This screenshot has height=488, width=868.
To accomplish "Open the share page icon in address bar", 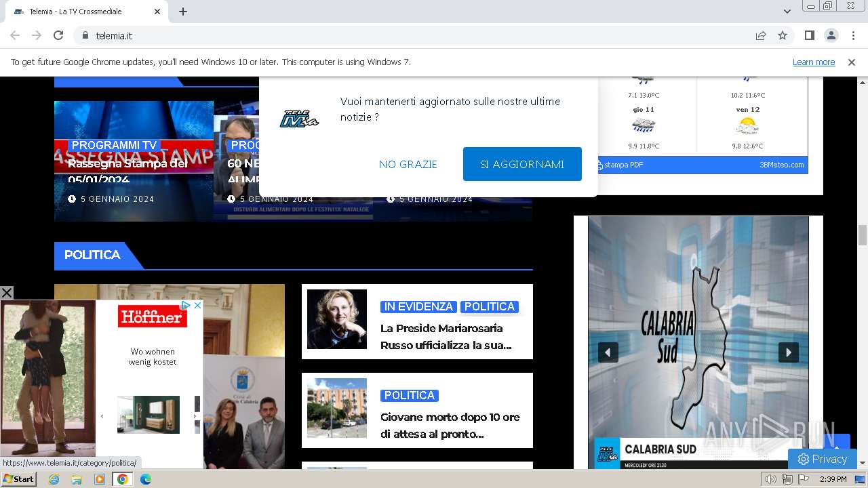I will [761, 35].
